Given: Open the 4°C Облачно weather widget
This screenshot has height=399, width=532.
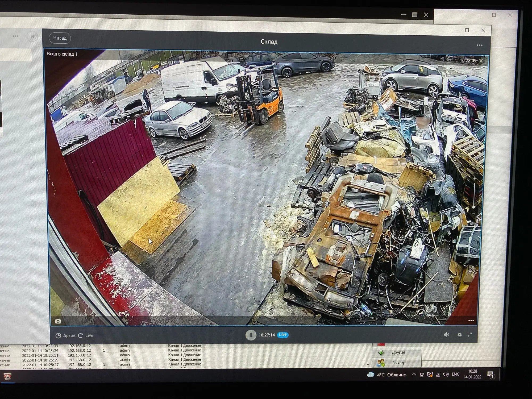Looking at the screenshot, I should tap(387, 375).
